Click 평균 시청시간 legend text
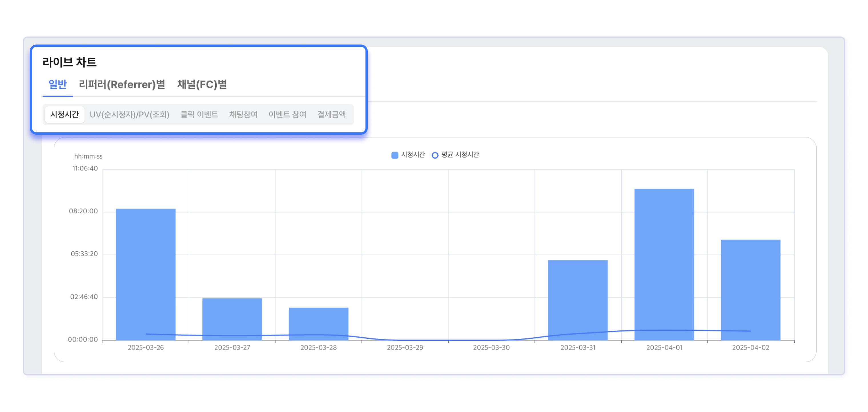Screen dimensions: 868x412 click(x=460, y=155)
